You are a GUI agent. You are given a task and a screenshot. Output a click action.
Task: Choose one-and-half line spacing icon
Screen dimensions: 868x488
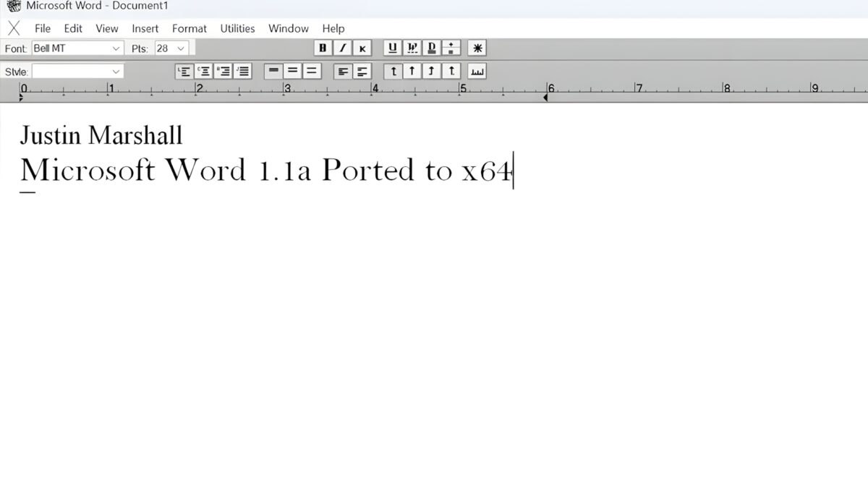coord(292,71)
